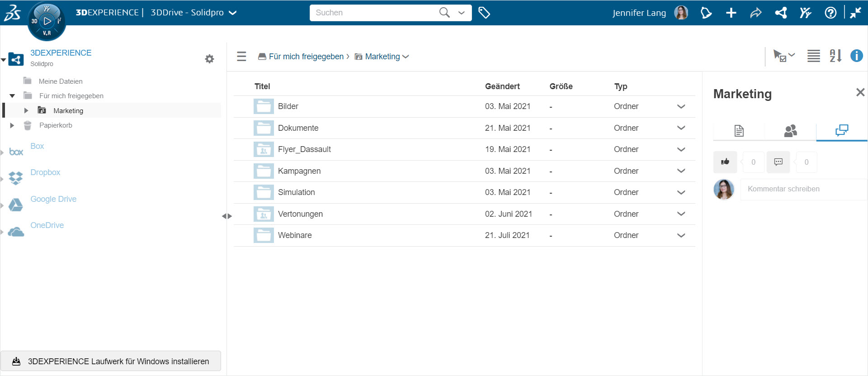
Task: Select Meine Dateien in the tree
Action: click(x=61, y=81)
